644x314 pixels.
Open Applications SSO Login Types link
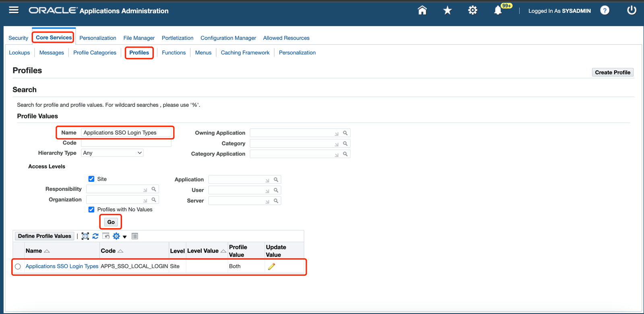tap(62, 266)
